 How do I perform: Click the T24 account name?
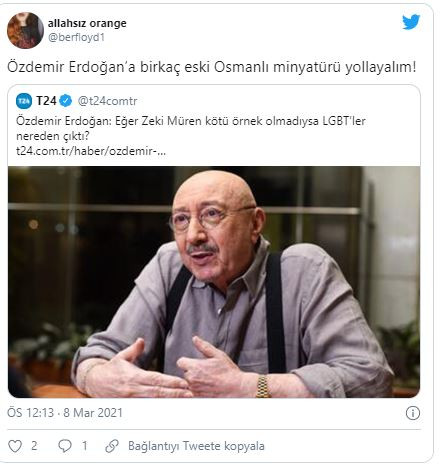click(x=46, y=101)
